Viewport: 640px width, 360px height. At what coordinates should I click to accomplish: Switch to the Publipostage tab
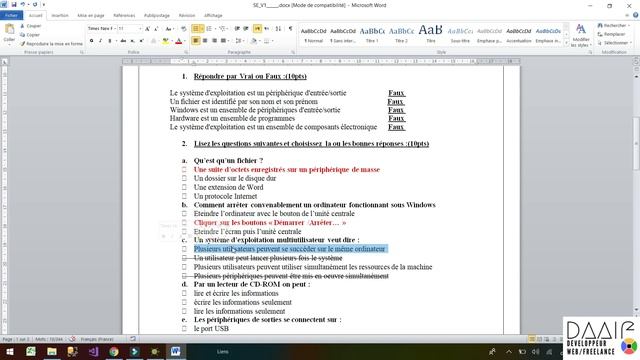[157, 15]
